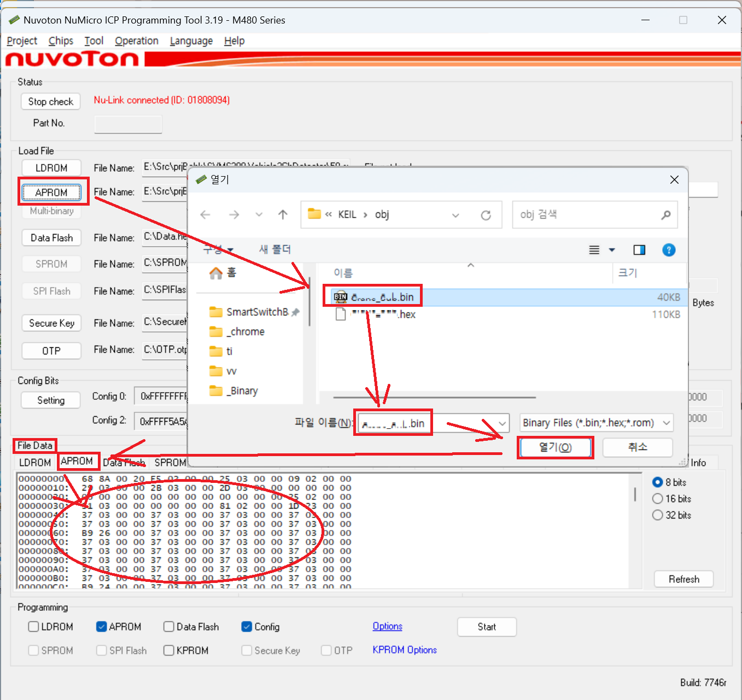The width and height of the screenshot is (742, 700).
Task: Open the vv folder
Action: tap(223, 371)
